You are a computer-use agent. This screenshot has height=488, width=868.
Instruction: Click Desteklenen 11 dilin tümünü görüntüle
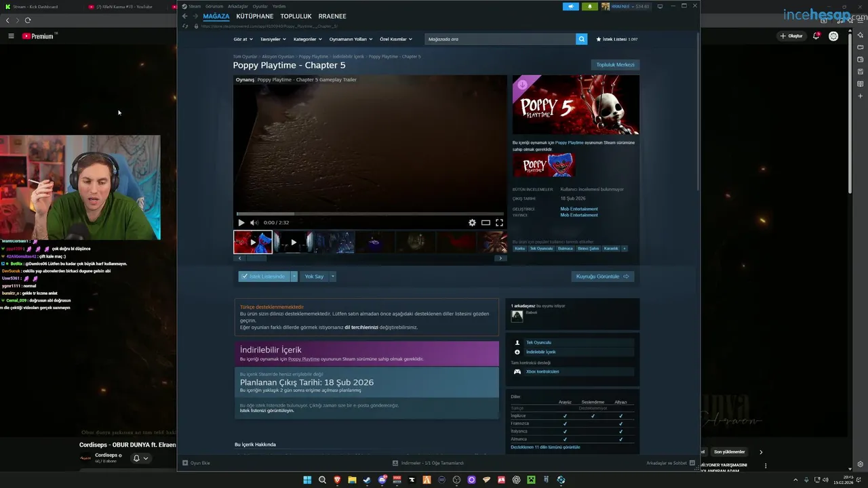545,447
